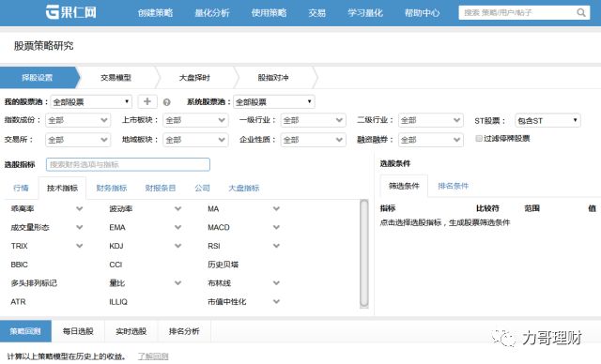Screen dimensions: 601x364
Task: Switch to the 排名条件 tab
Action: coord(453,186)
